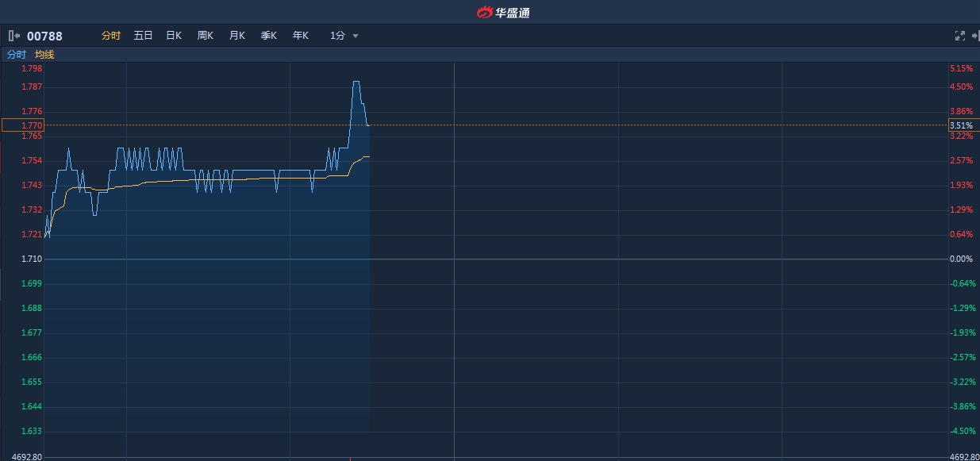Image resolution: width=980 pixels, height=461 pixels.
Task: Click the 1.710 baseline price label
Action: coord(32,259)
